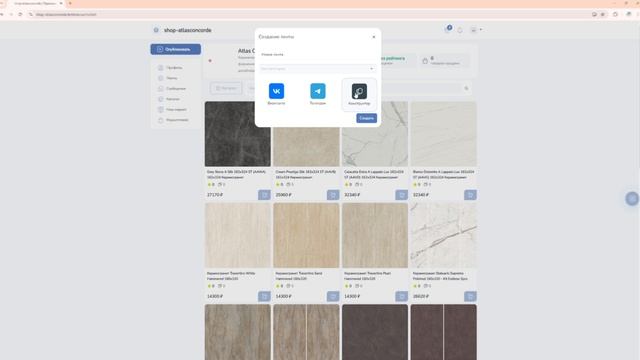Open a new browser tab with plus
Screen dimensions: 640x360
click(70, 3)
